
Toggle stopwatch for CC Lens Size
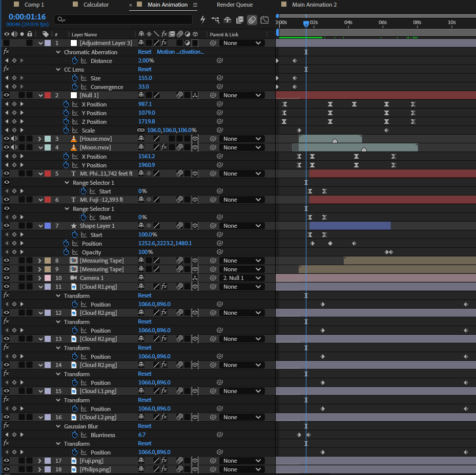click(x=75, y=78)
